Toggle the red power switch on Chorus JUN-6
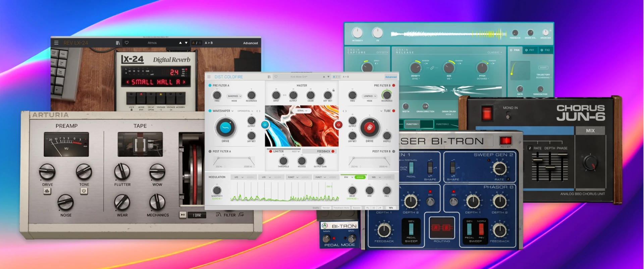The width and height of the screenshot is (644, 269). pos(487,113)
